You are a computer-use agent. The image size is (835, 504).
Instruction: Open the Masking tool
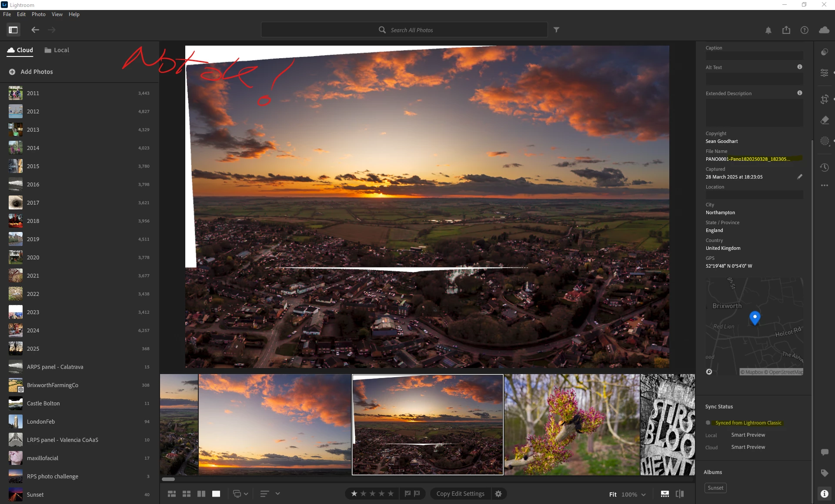click(x=824, y=141)
